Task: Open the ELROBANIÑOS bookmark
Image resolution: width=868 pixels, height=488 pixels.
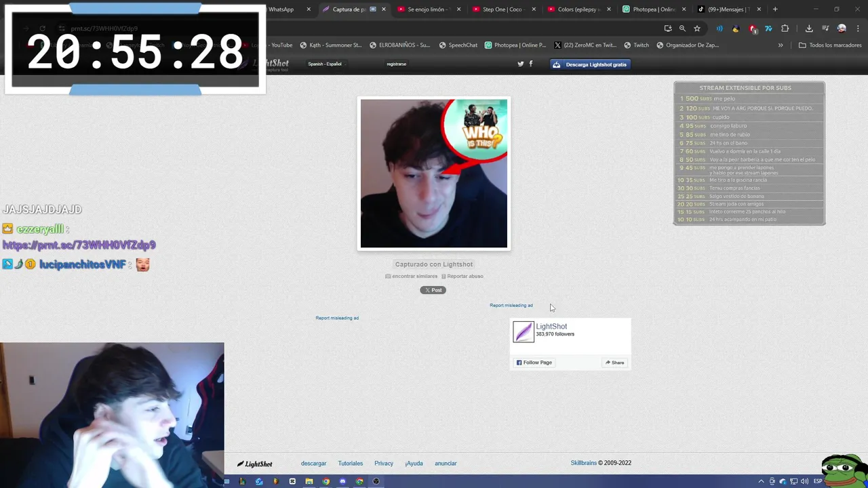Action: (400, 45)
